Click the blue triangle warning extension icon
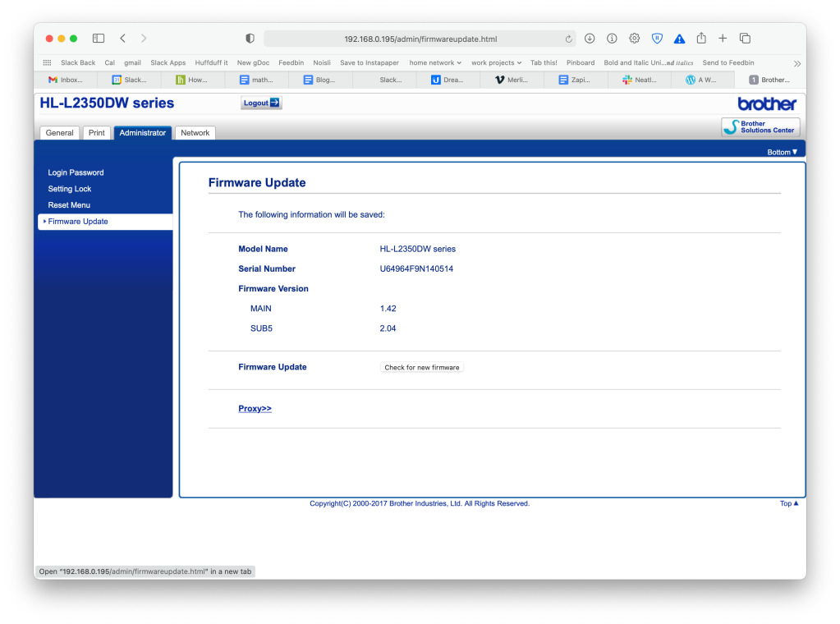The height and width of the screenshot is (624, 840). [x=679, y=39]
